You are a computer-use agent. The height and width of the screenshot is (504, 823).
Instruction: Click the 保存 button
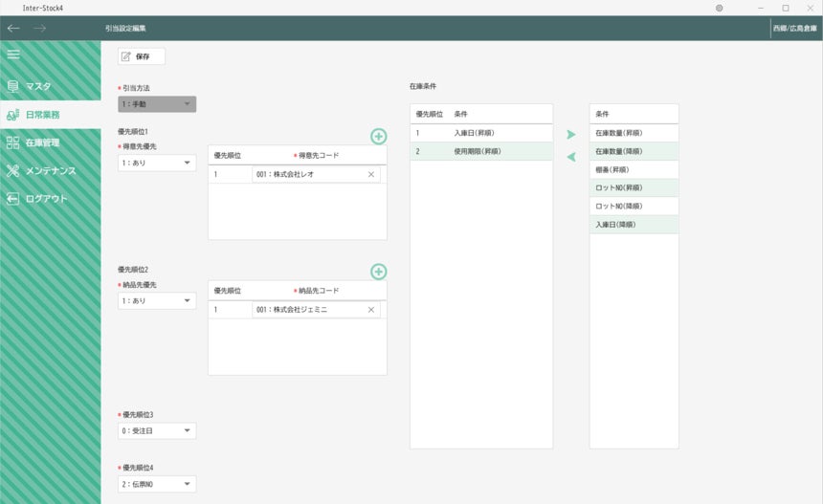pos(142,56)
